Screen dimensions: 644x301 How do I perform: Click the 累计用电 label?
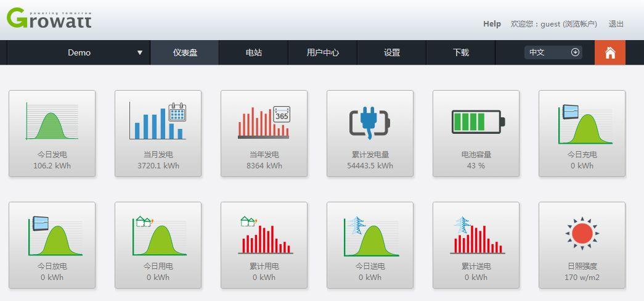pos(264,266)
